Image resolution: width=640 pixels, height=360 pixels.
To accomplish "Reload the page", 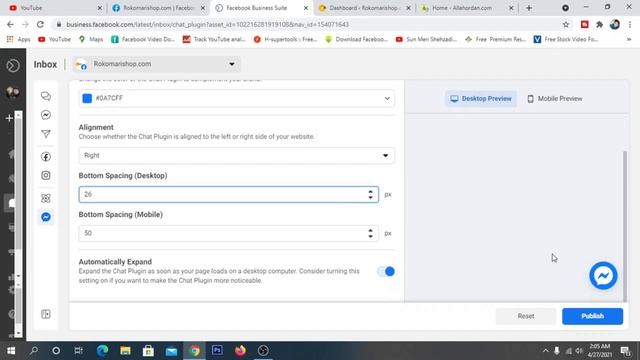I will [40, 24].
